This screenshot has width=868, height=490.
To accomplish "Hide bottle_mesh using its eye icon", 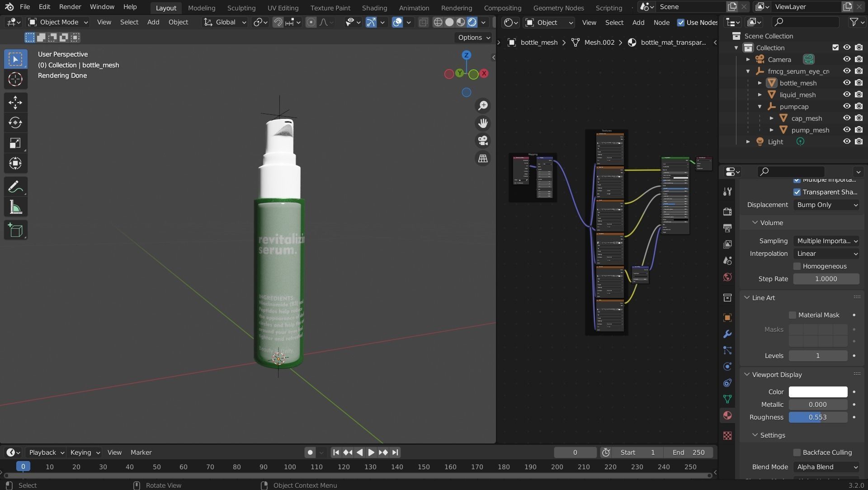I will 847,83.
